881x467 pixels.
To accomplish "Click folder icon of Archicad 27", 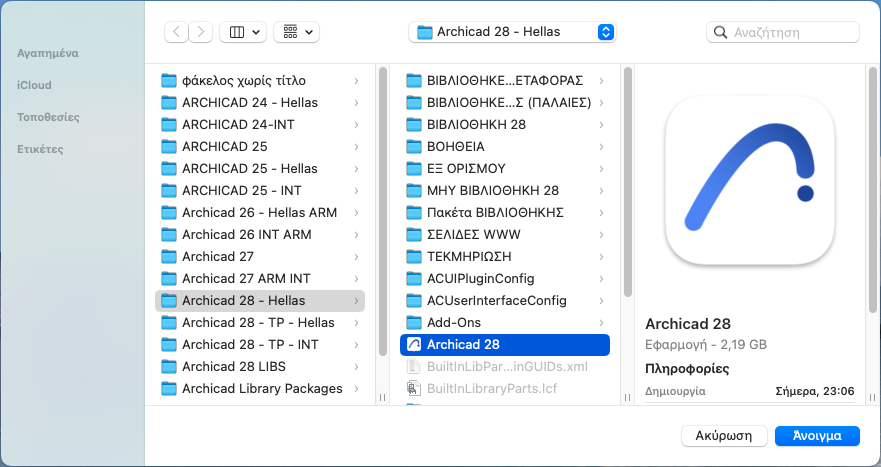I will tap(169, 256).
